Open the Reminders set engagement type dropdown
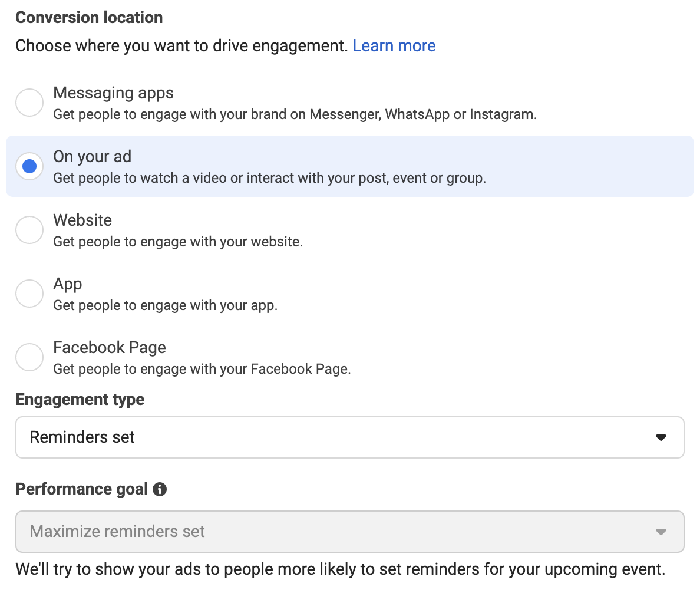 (350, 437)
